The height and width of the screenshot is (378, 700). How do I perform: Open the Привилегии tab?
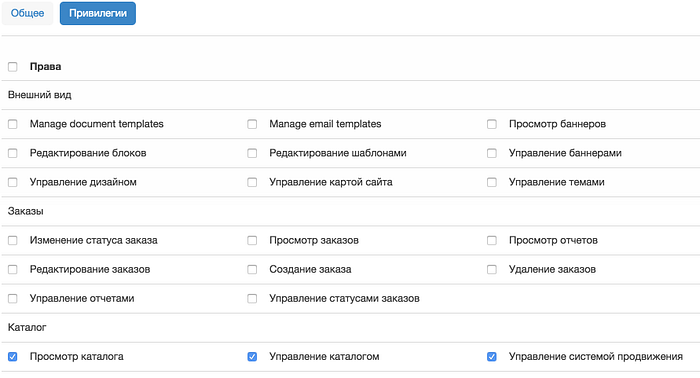click(98, 13)
